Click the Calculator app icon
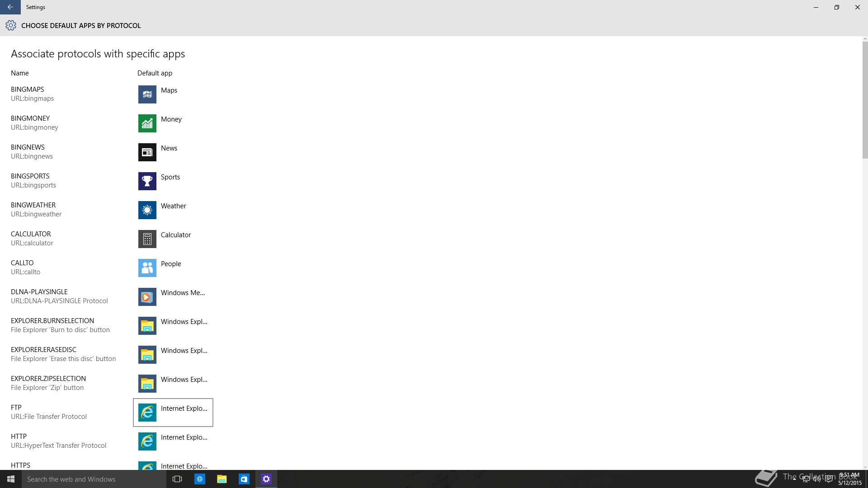 point(147,239)
